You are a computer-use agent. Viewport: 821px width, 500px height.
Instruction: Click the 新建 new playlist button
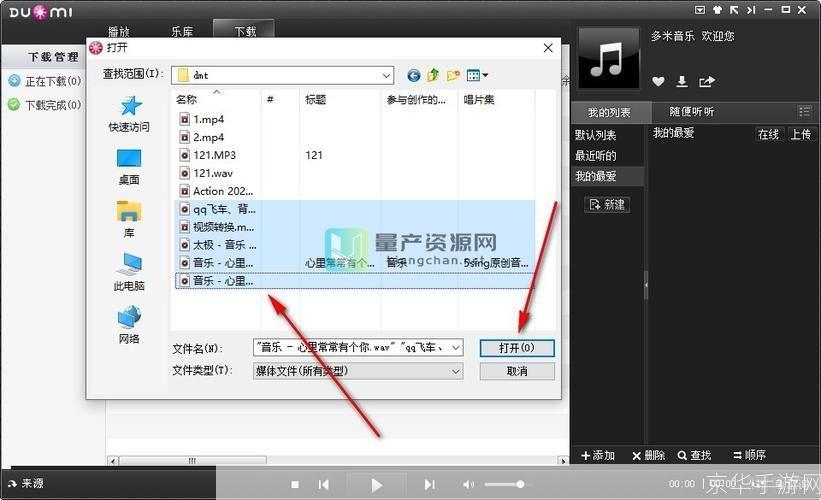tap(607, 204)
